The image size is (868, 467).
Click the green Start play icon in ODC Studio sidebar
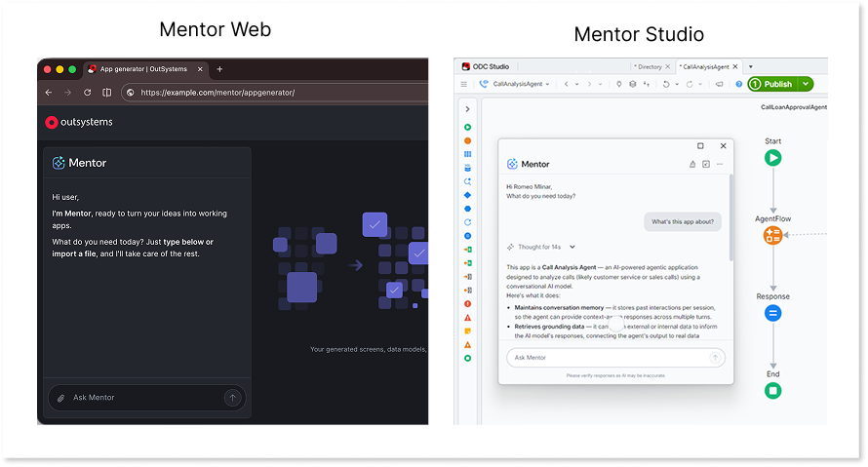[x=468, y=128]
